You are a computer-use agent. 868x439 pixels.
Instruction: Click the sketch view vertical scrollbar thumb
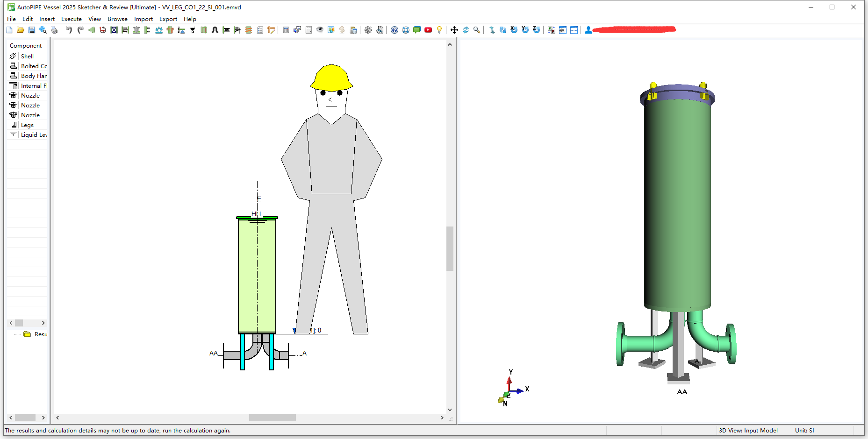point(450,248)
